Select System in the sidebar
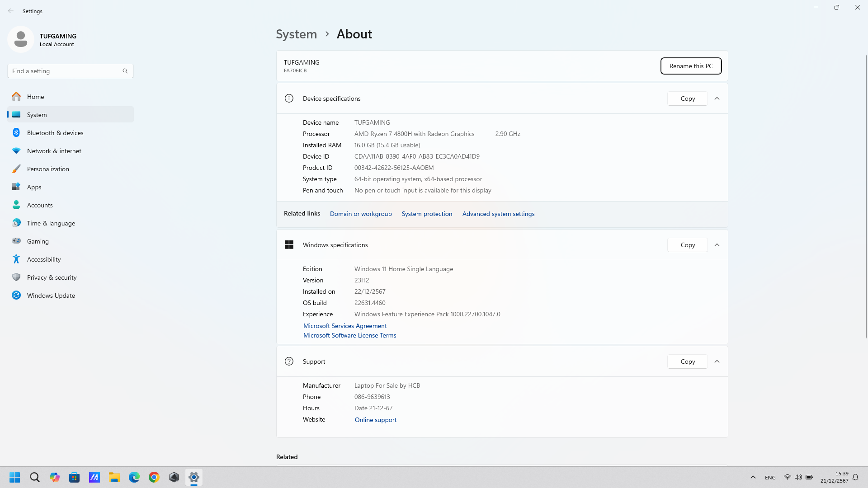 point(71,115)
